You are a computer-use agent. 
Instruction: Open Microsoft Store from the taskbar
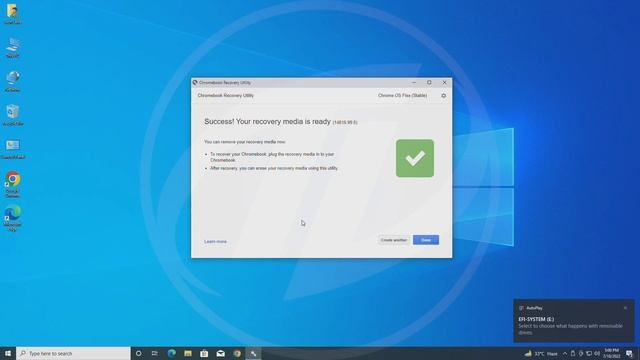point(204,353)
